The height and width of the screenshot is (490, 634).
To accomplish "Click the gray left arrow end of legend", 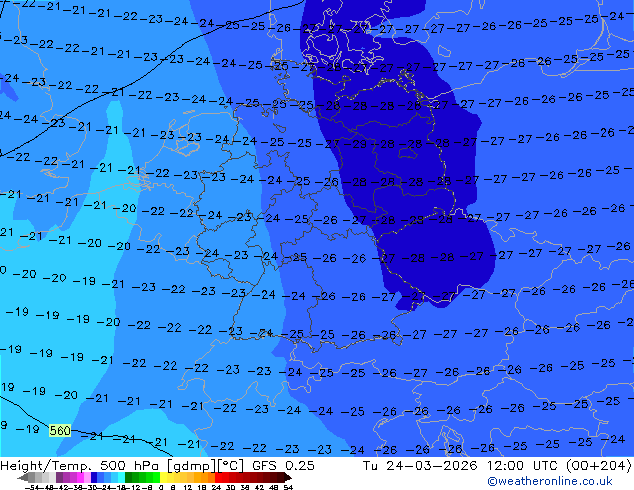I will click(23, 477).
